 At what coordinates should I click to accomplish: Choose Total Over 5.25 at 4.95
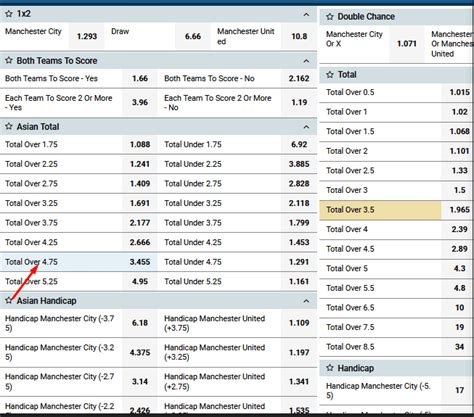point(140,281)
